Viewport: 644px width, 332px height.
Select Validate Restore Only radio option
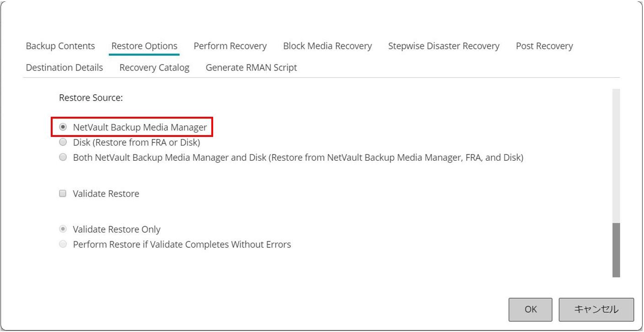coord(63,229)
